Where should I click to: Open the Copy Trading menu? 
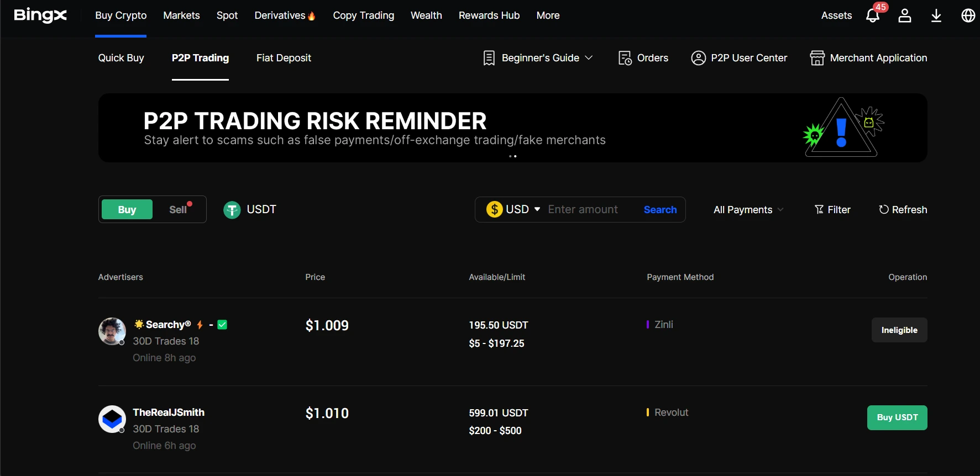pyautogui.click(x=364, y=15)
